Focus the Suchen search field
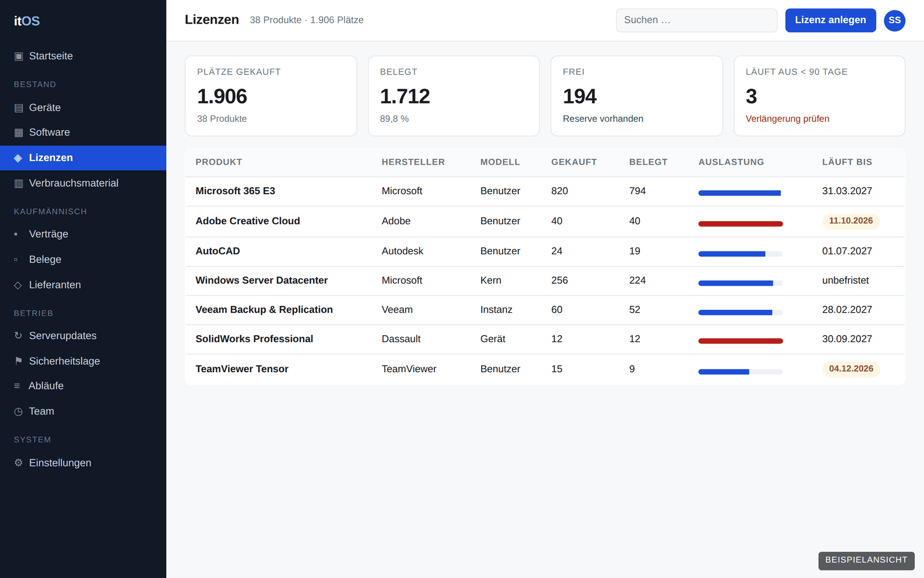 tap(696, 20)
